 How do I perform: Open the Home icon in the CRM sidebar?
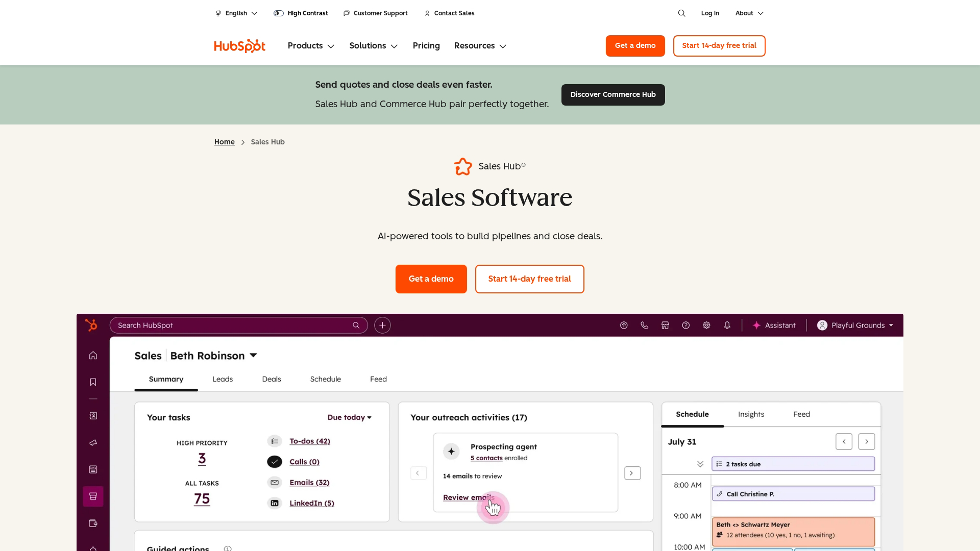(x=93, y=355)
